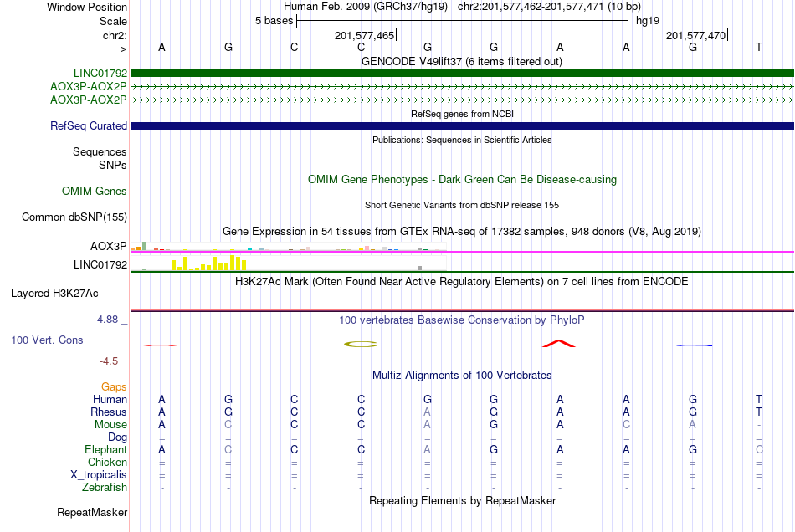This screenshot has height=532, width=795.
Task: Click the green LINC01792 gene label
Action: tap(100, 73)
